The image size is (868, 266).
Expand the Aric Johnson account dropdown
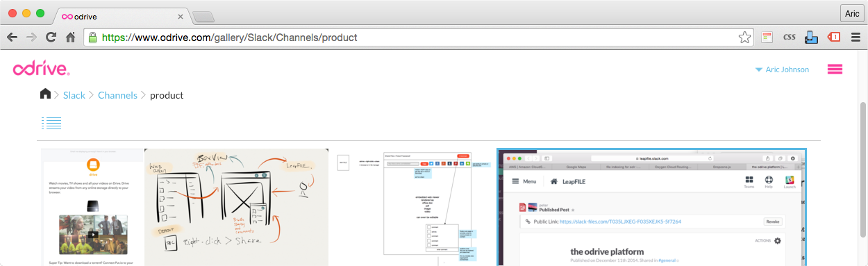click(x=782, y=69)
